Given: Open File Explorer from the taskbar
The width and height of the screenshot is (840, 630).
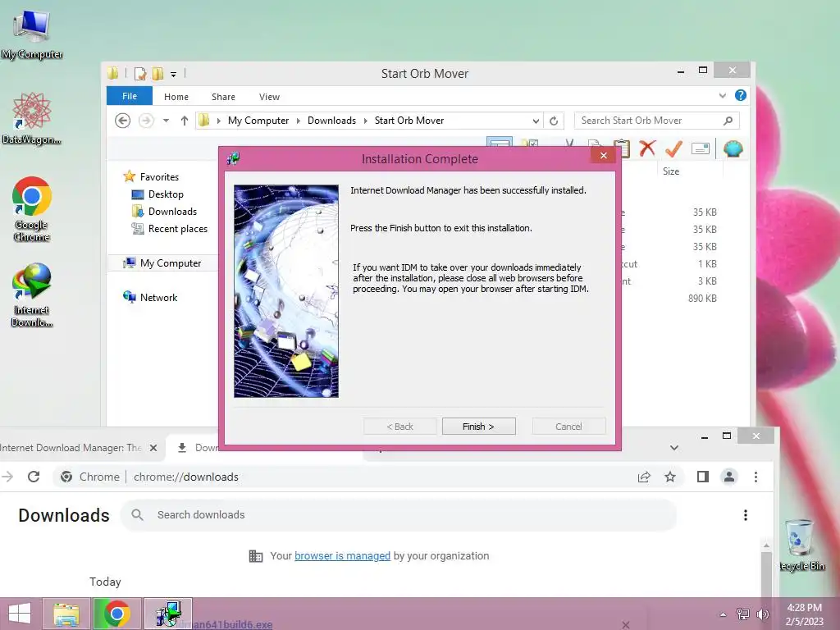Looking at the screenshot, I should point(66,614).
